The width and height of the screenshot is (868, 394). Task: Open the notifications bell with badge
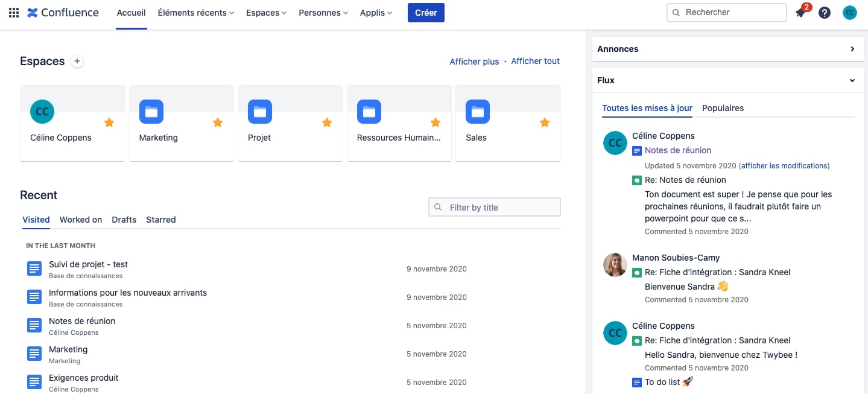click(x=802, y=11)
